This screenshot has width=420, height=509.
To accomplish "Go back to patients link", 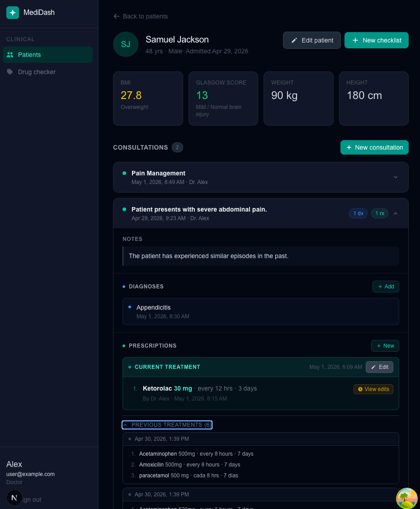I will (x=141, y=16).
